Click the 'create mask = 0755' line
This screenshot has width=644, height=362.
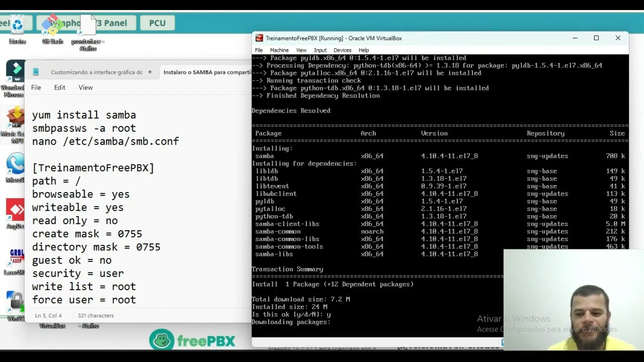pos(87,234)
